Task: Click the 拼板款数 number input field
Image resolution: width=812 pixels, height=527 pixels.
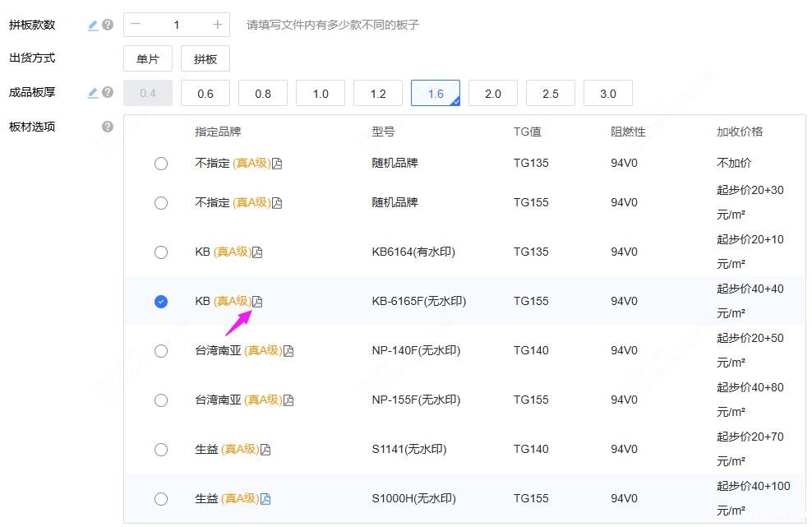Action: 176,25
